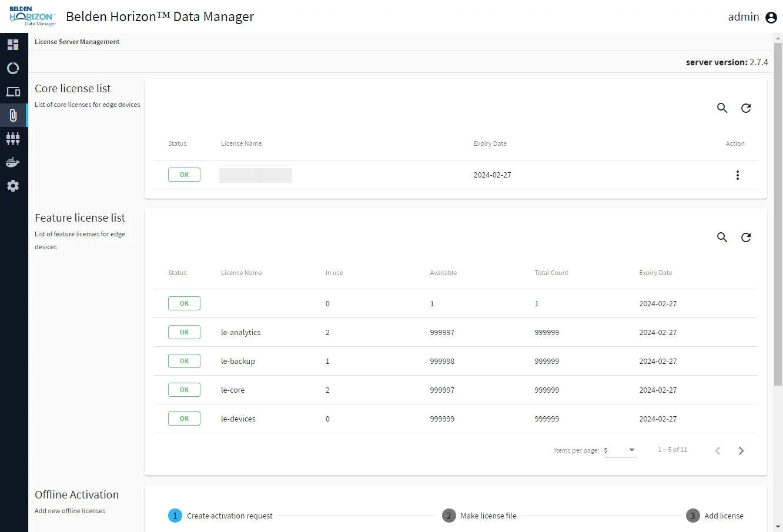Refresh the Core license list
The height and width of the screenshot is (532, 783).
pyautogui.click(x=746, y=108)
